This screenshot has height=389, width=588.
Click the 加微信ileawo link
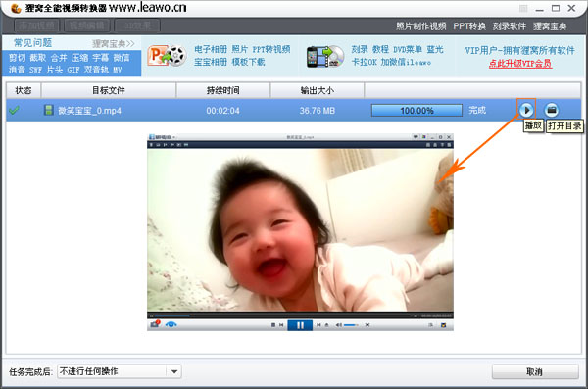point(406,62)
